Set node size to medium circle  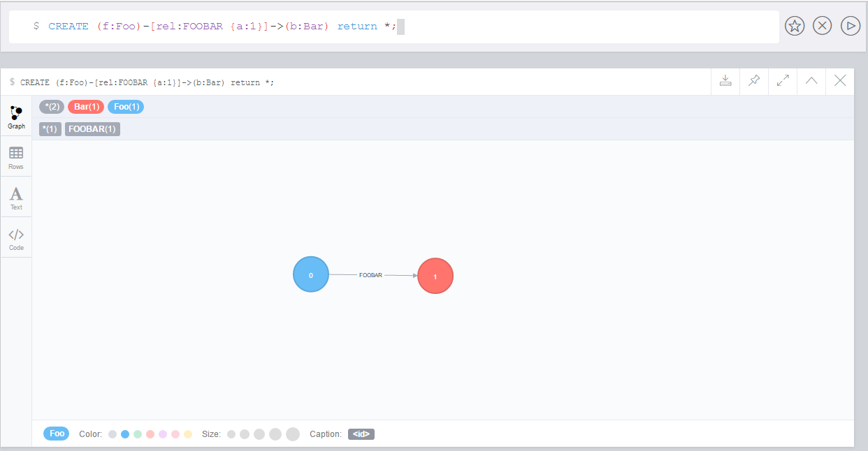click(x=259, y=434)
